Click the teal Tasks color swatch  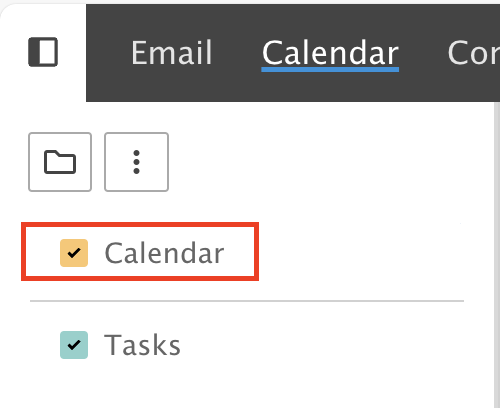click(x=74, y=345)
